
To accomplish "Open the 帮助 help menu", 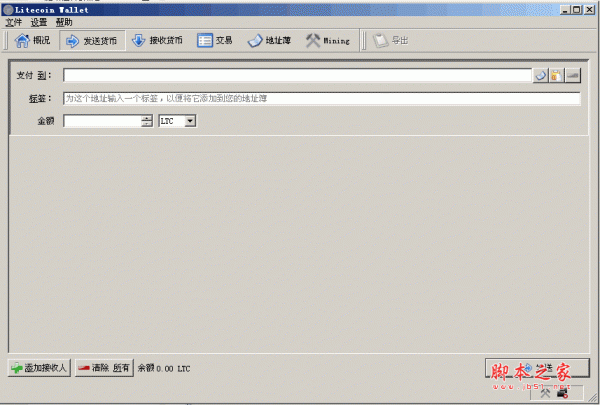I will click(x=64, y=23).
